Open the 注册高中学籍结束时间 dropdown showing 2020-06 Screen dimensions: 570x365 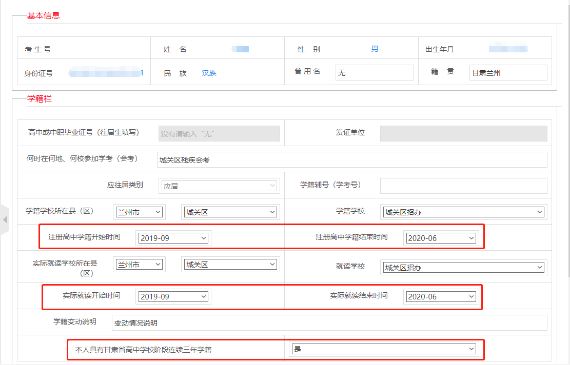(x=441, y=238)
